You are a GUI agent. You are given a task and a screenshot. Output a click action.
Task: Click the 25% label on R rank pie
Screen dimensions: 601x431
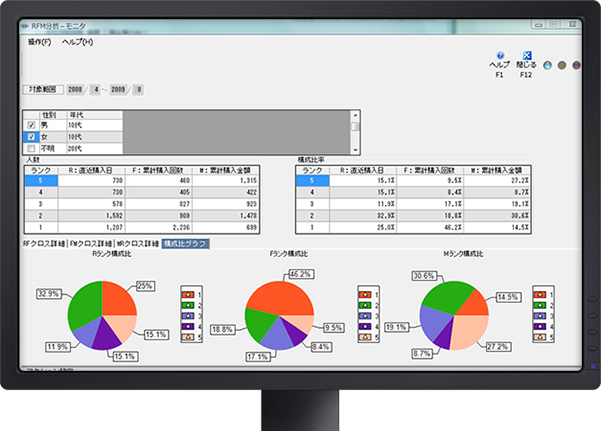[x=145, y=286]
